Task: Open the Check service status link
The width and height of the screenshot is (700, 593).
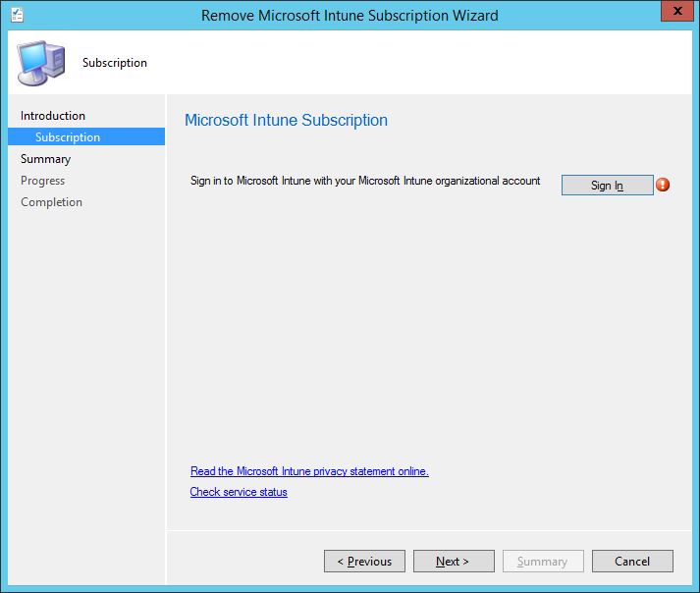Action: click(x=239, y=492)
